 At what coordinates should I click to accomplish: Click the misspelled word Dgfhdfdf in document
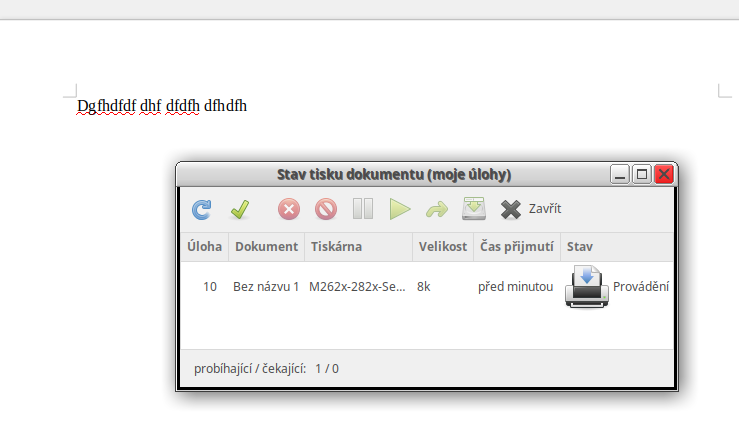tap(107, 106)
